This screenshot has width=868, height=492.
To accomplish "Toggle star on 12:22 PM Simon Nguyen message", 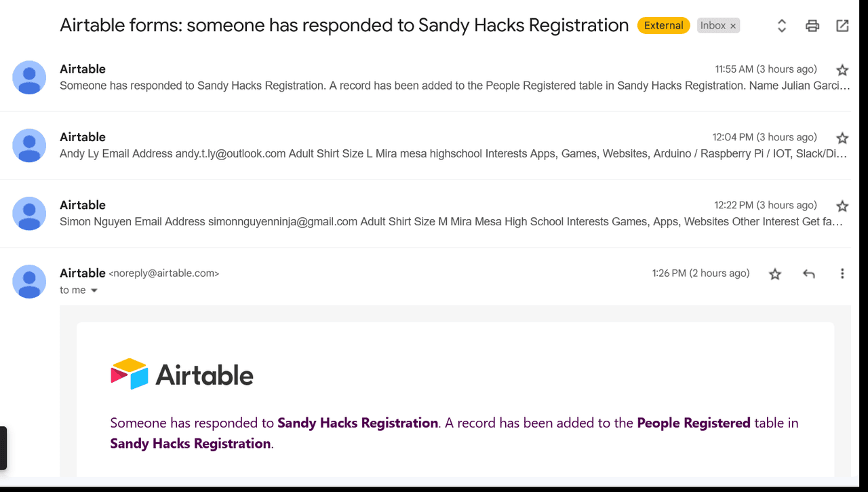I will [x=842, y=206].
